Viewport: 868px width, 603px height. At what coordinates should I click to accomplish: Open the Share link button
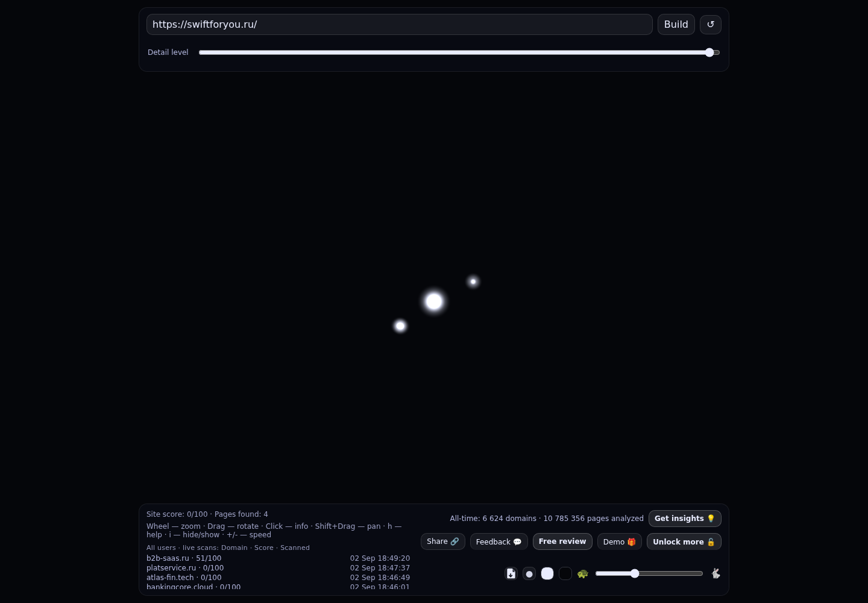443,541
